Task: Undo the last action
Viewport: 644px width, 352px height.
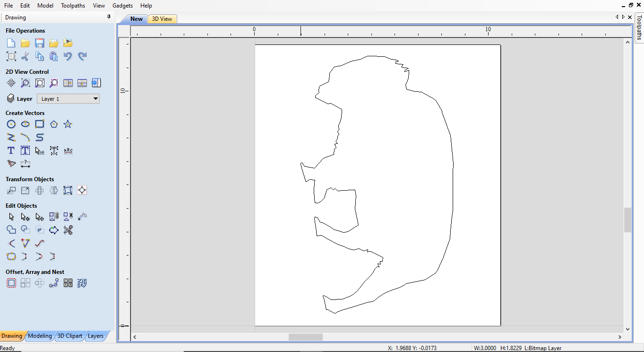Action: tap(68, 56)
